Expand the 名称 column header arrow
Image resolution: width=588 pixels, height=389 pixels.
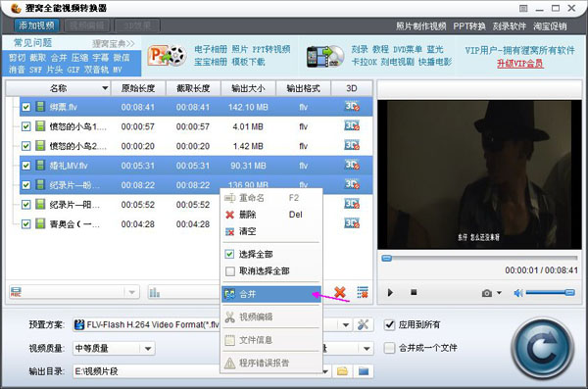click(x=105, y=88)
